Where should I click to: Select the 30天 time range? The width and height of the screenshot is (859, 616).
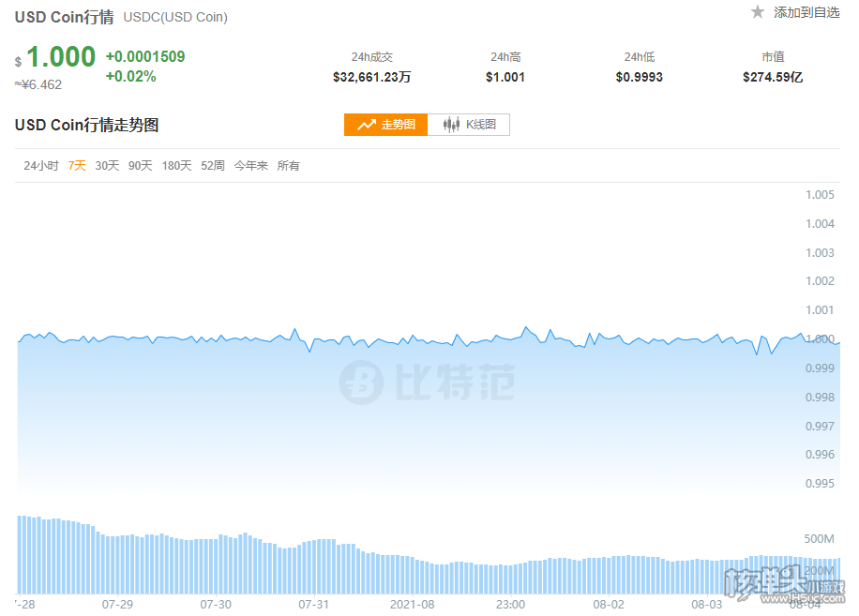pyautogui.click(x=107, y=165)
